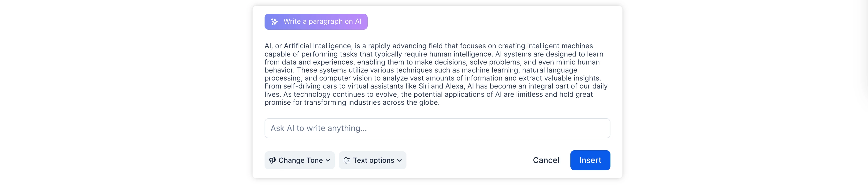Click the megaphone icon on Change Tone
The height and width of the screenshot is (185, 868).
(x=272, y=160)
